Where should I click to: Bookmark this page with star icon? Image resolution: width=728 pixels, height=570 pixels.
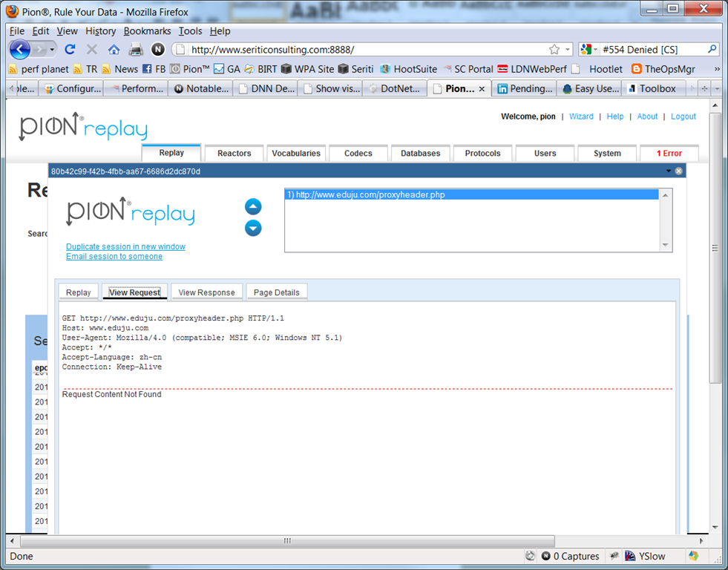pos(554,49)
